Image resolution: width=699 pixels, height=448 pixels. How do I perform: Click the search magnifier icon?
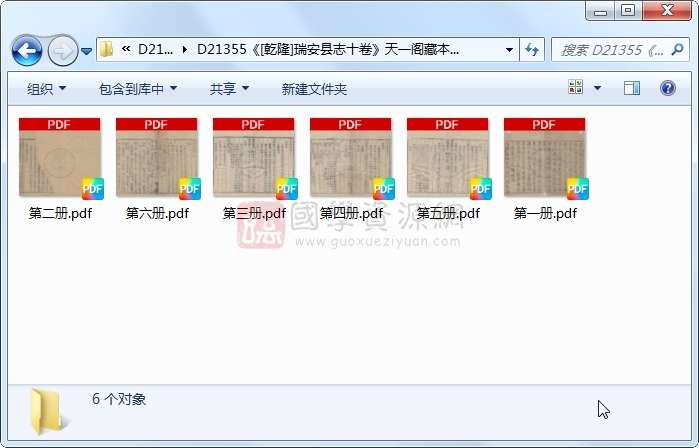point(678,49)
